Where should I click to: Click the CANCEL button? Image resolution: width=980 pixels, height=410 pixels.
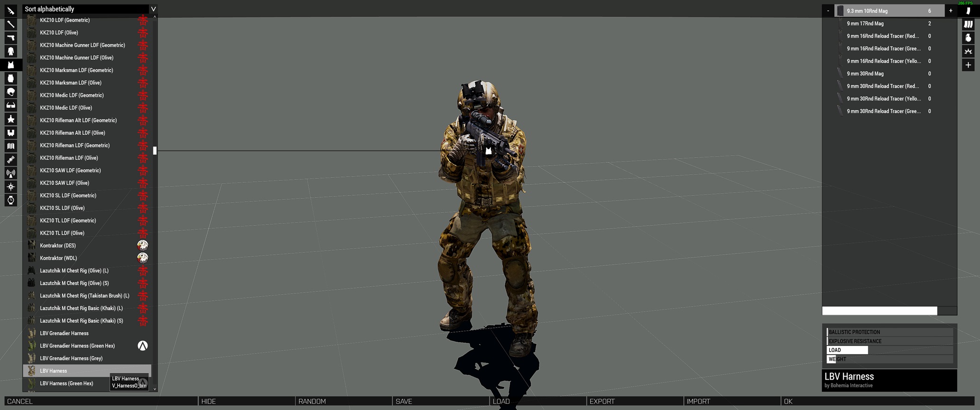[x=101, y=401]
